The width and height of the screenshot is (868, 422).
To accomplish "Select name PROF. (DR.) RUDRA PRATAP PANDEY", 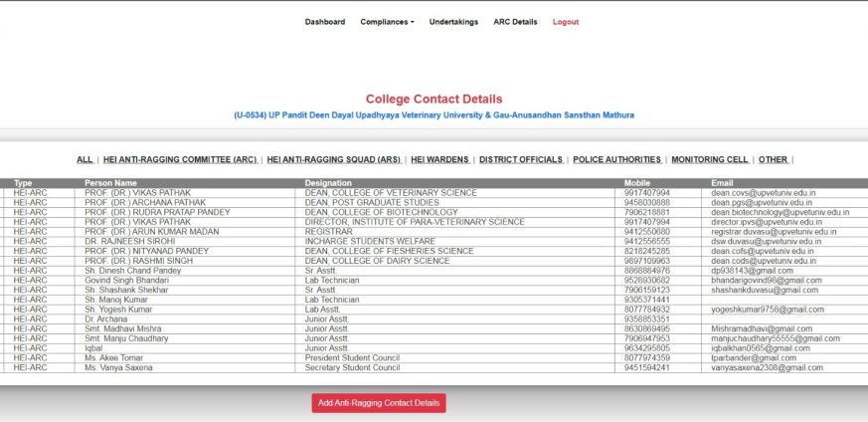I will (x=157, y=212).
